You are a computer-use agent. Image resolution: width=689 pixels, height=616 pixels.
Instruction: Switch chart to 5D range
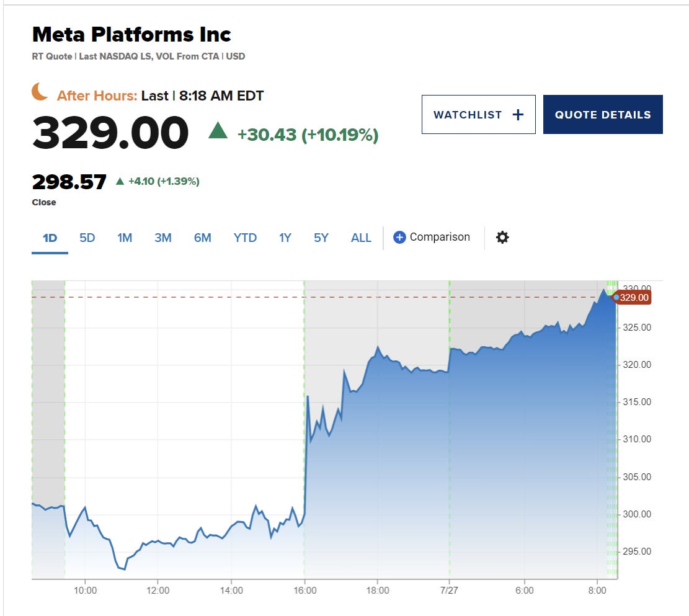point(87,238)
